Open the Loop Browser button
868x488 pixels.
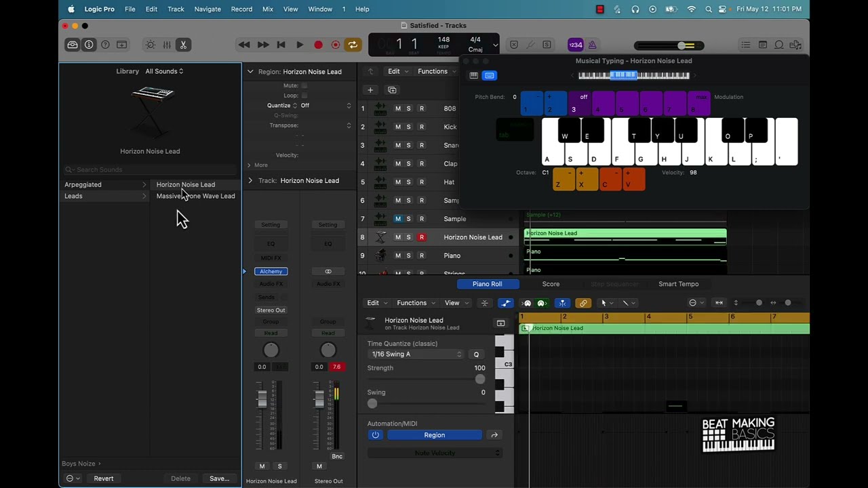(779, 45)
